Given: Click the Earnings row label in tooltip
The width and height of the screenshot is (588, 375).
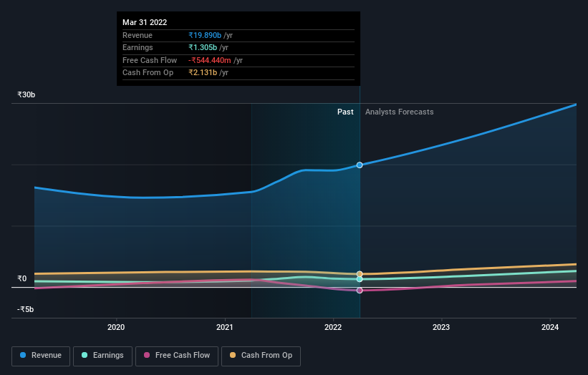Looking at the screenshot, I should 138,47.
